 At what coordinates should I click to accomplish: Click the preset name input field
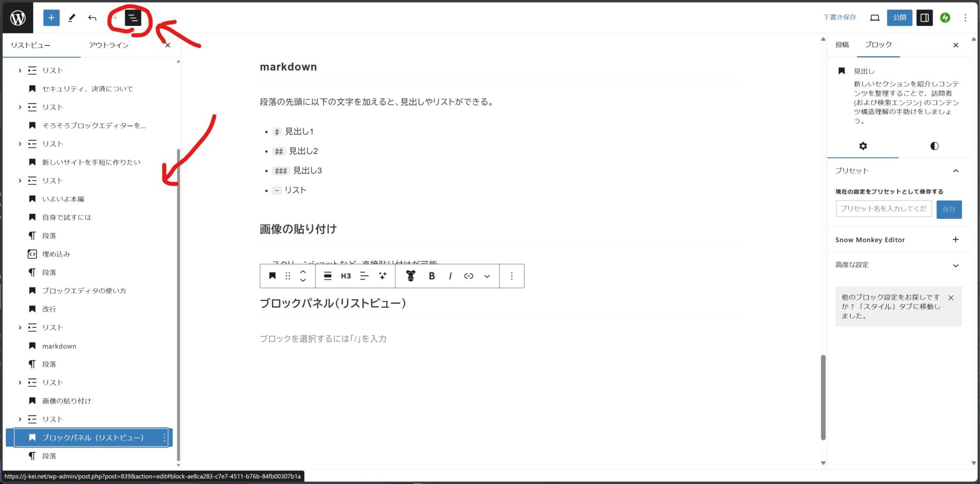(883, 208)
